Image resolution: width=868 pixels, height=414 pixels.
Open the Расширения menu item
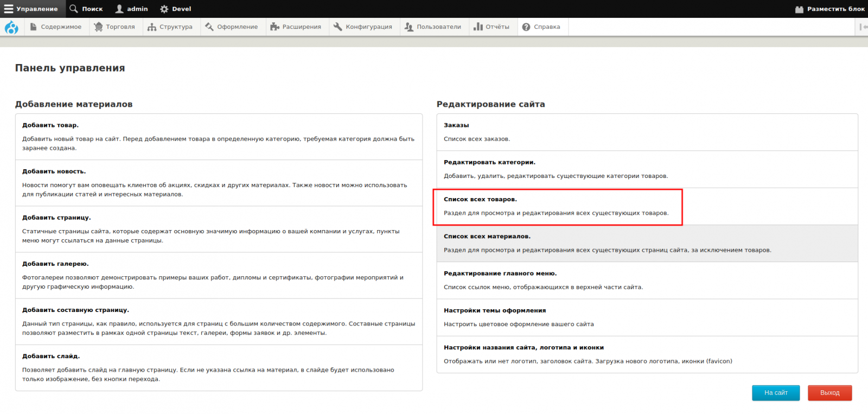point(296,27)
